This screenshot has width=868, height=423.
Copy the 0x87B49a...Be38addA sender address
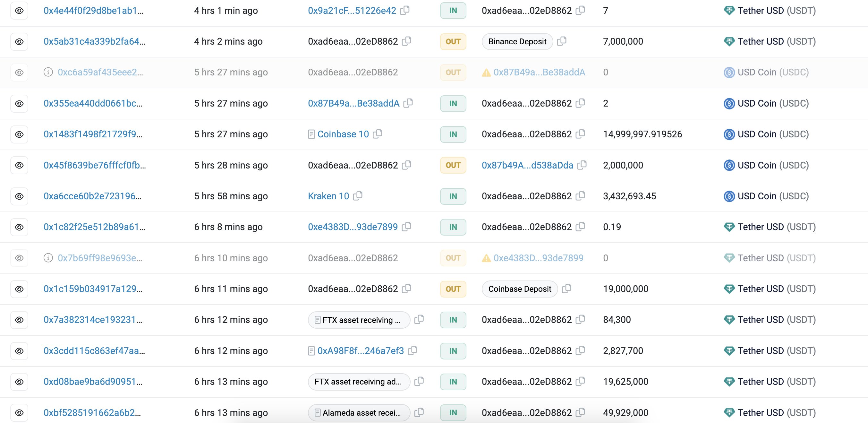pos(408,103)
